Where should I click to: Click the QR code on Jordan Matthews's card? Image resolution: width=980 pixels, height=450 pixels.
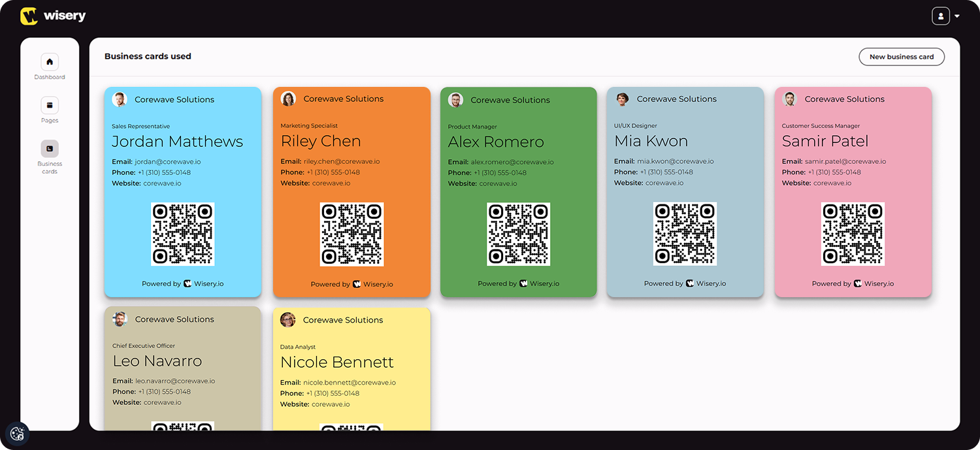(x=183, y=234)
